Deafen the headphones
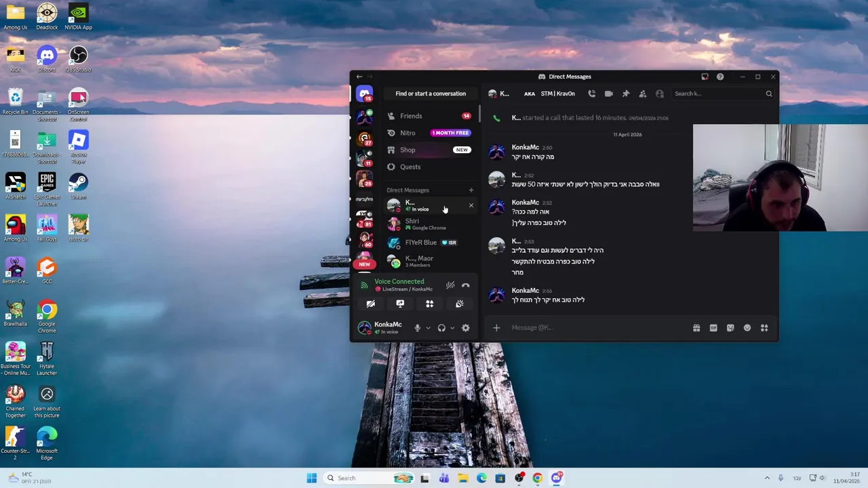 point(441,328)
